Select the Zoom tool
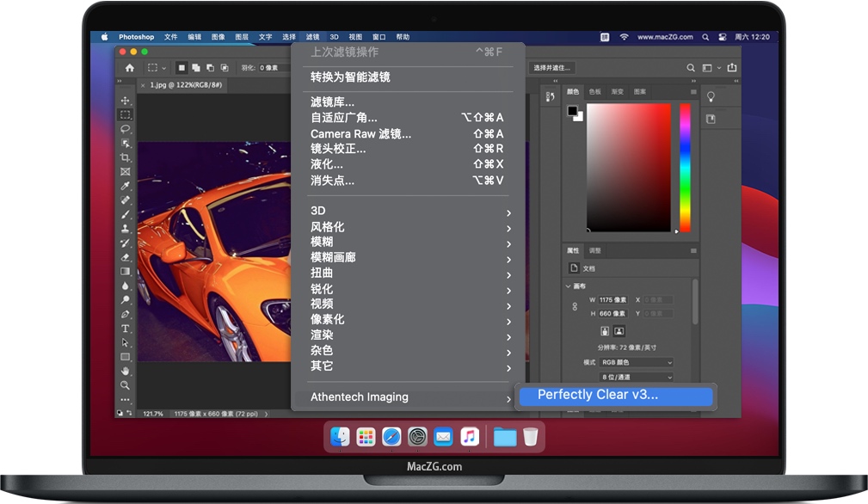868x504 pixels. point(125,387)
